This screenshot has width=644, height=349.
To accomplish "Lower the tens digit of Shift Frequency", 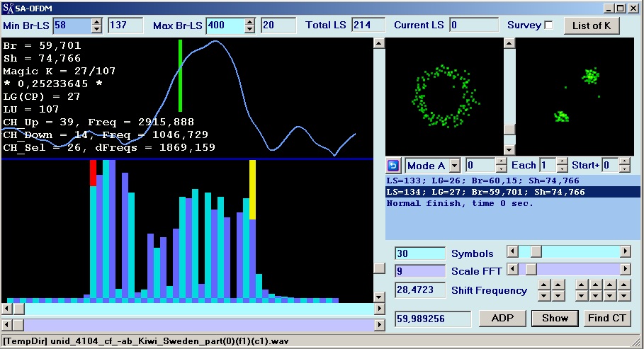I will coord(544,296).
